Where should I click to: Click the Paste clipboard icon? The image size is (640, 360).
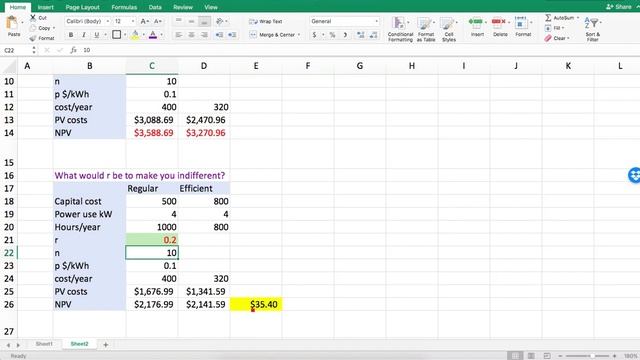point(12,23)
